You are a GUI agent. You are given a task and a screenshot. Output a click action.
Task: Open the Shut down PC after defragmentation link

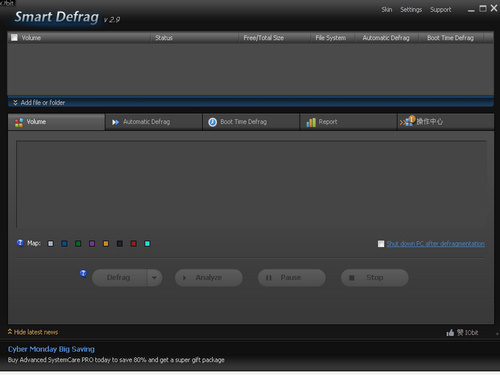point(435,244)
